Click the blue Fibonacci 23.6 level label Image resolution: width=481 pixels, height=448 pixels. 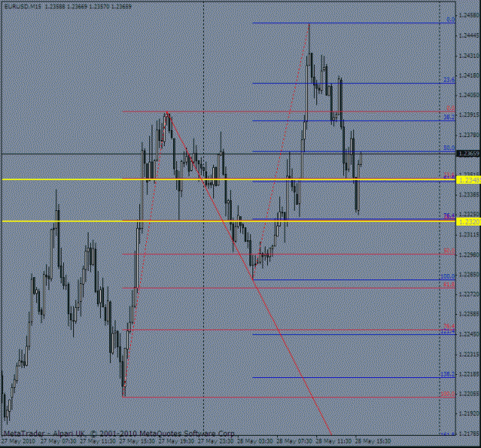[449, 80]
